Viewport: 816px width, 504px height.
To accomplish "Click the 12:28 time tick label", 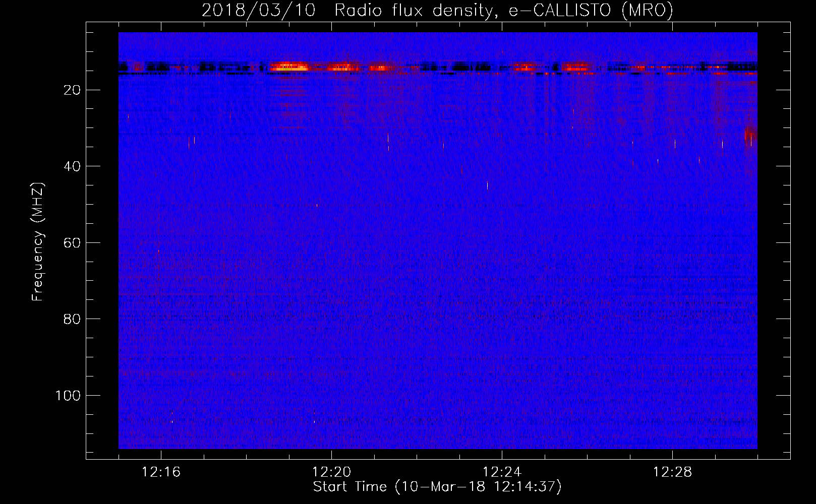I will (x=672, y=472).
